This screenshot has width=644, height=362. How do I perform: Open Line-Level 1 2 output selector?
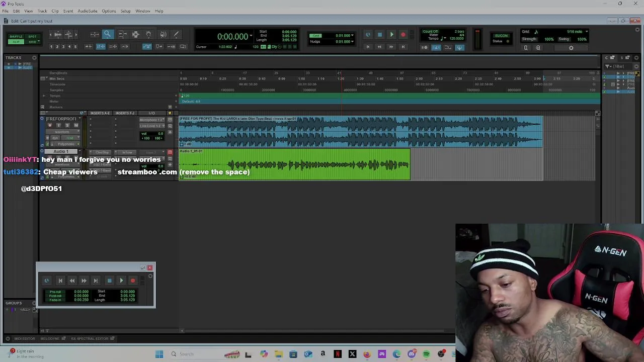click(151, 126)
